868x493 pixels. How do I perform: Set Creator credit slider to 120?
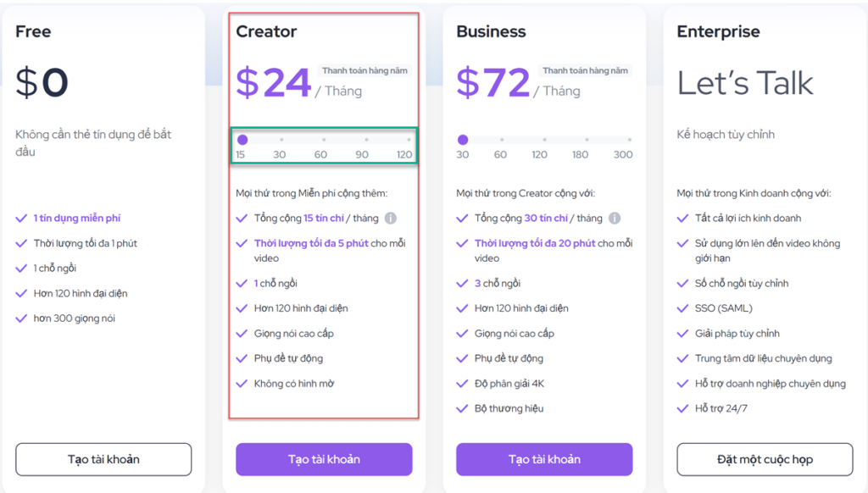(x=409, y=140)
